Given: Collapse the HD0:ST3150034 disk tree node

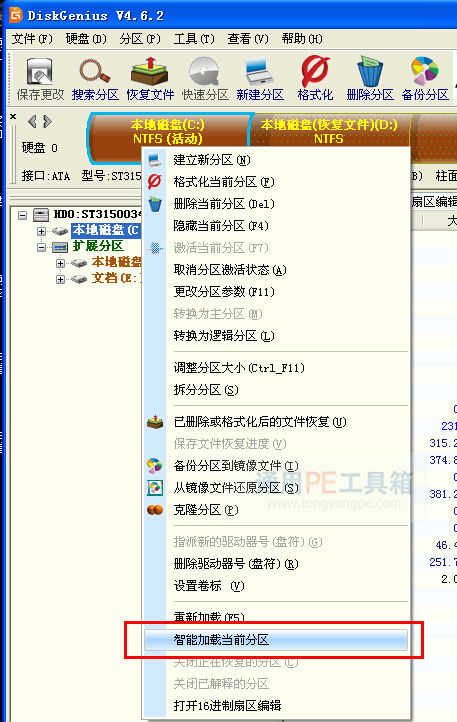Looking at the screenshot, I should pos(22,215).
